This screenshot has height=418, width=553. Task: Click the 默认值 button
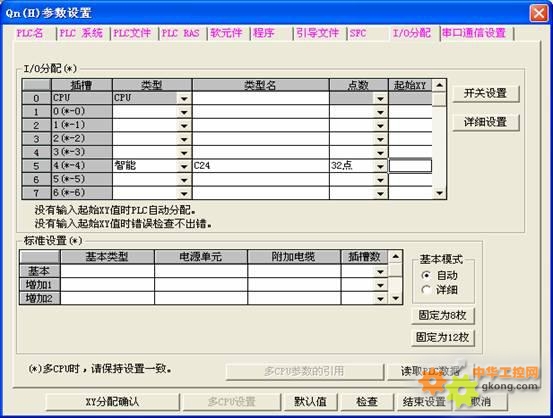click(310, 402)
